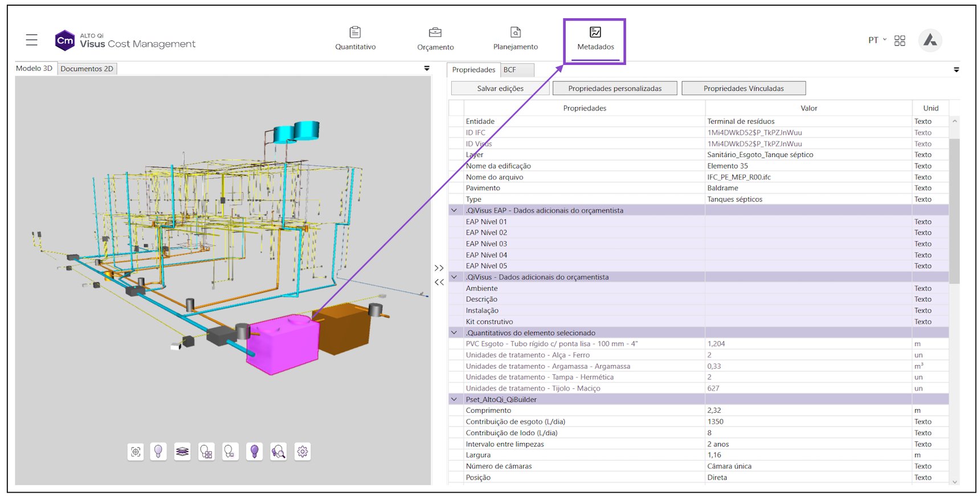Click the focus target icon in viewer toolbar
980x496 pixels.
click(136, 452)
